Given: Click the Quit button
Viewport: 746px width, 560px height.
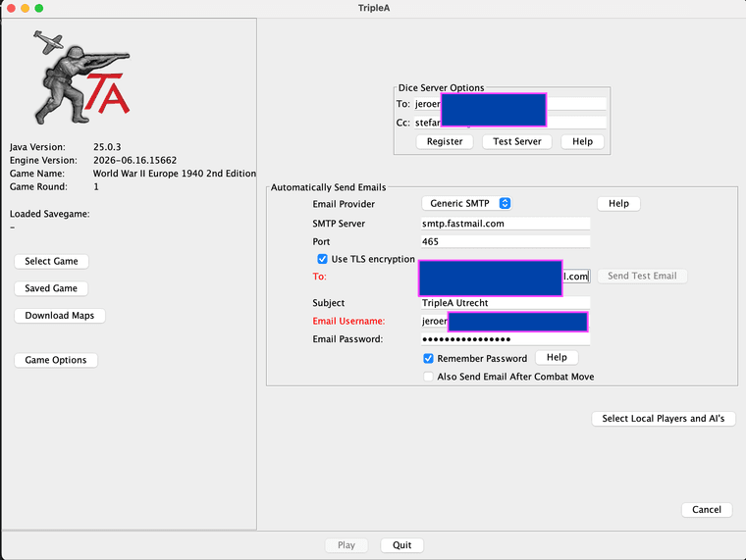Looking at the screenshot, I should (x=402, y=545).
